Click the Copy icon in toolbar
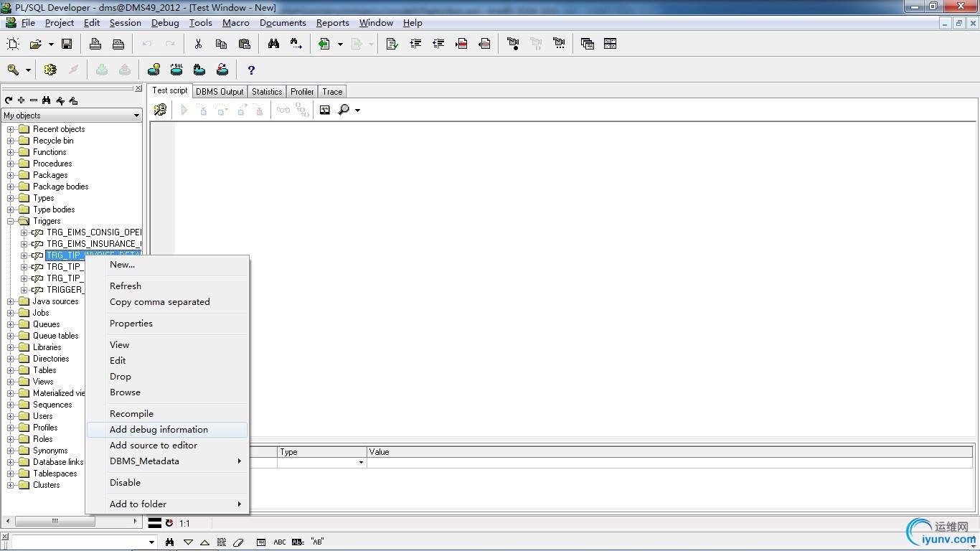Image resolution: width=980 pixels, height=551 pixels. pos(221,44)
